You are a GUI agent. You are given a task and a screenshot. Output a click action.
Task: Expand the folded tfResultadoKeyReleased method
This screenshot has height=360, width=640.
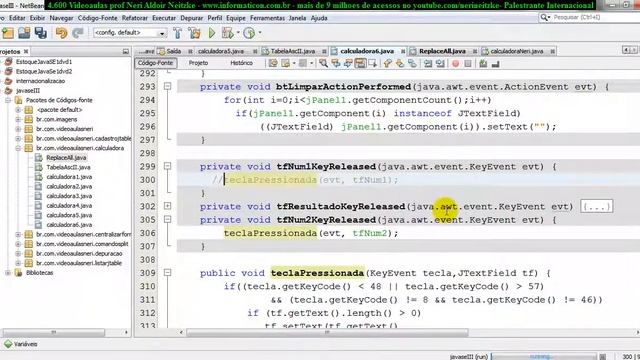167,206
